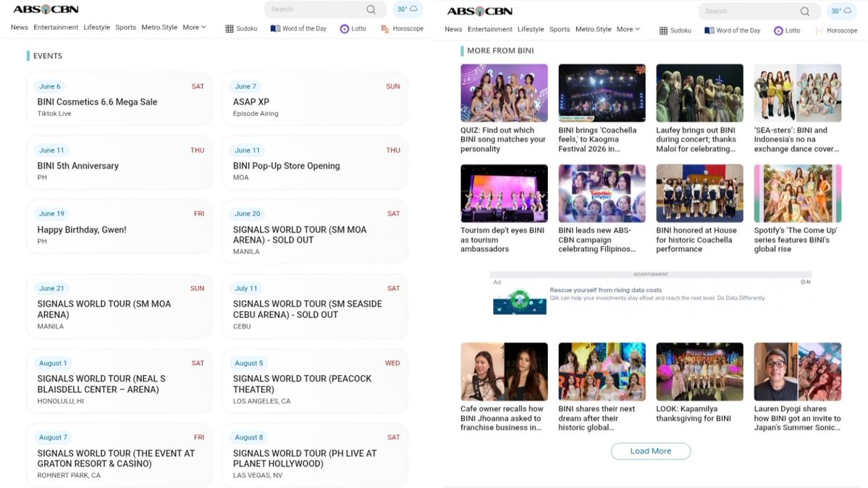The width and height of the screenshot is (868, 488).
Task: Open Graton Resort & Casino event card
Action: (x=119, y=455)
